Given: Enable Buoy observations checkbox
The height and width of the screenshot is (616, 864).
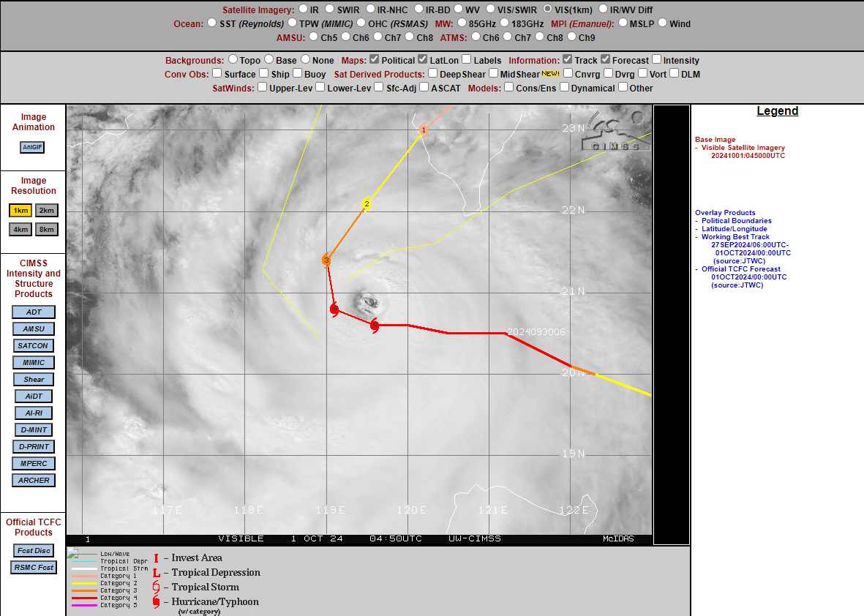Looking at the screenshot, I should 298,72.
